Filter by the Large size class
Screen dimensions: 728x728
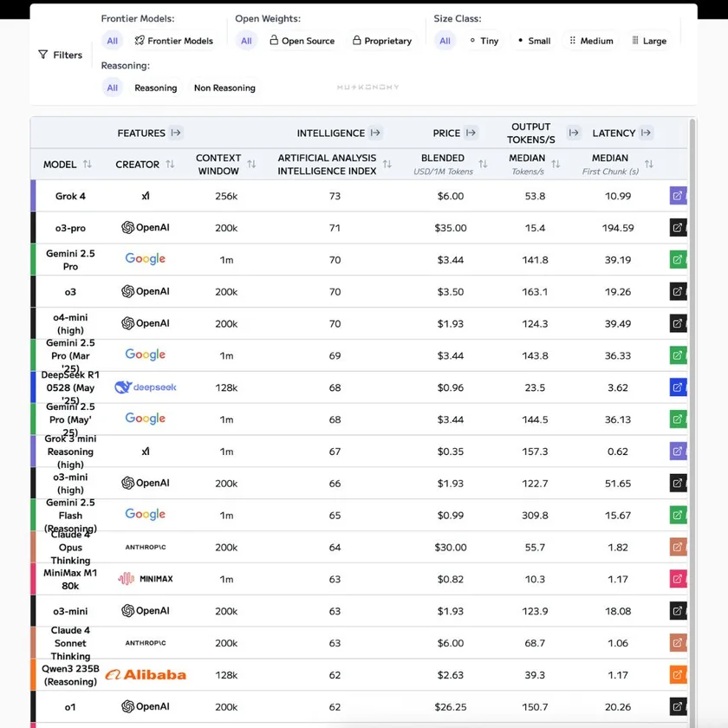click(x=649, y=41)
